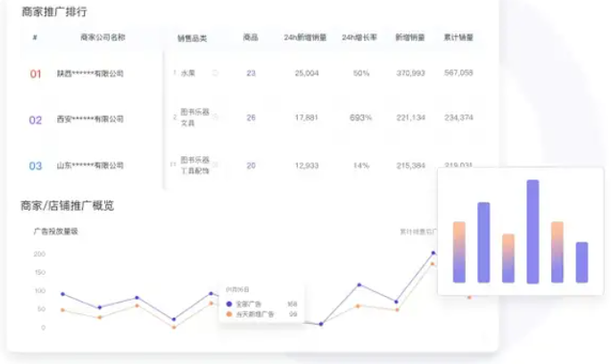
Task: Open product count link 26
Action: 251,118
